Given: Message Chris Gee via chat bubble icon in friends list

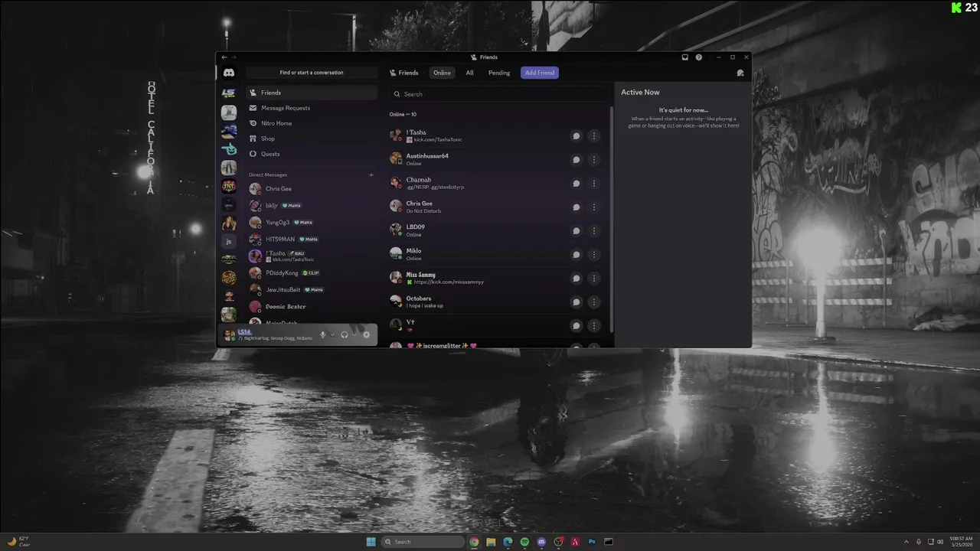Looking at the screenshot, I should point(577,207).
